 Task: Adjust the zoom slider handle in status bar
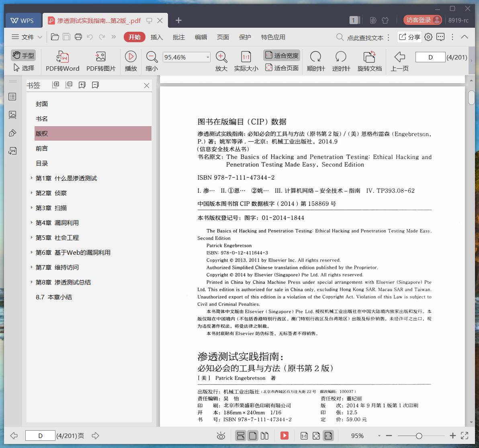419,436
